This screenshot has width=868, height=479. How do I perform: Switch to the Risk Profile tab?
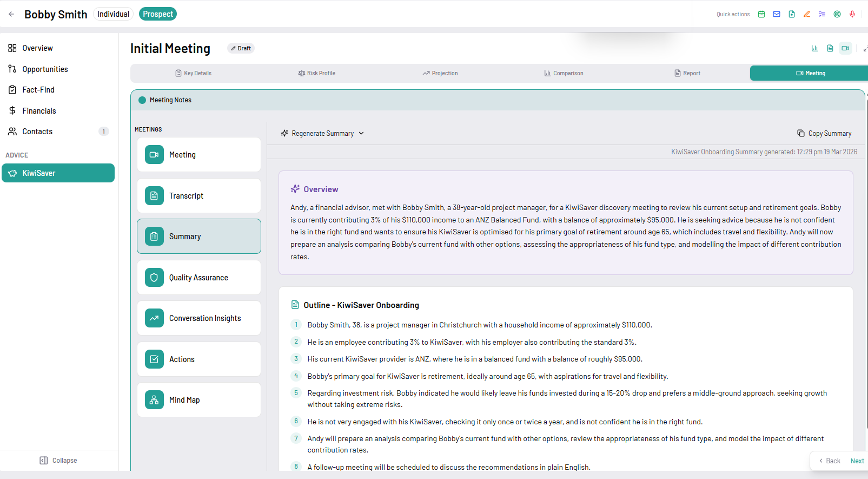[x=317, y=73]
